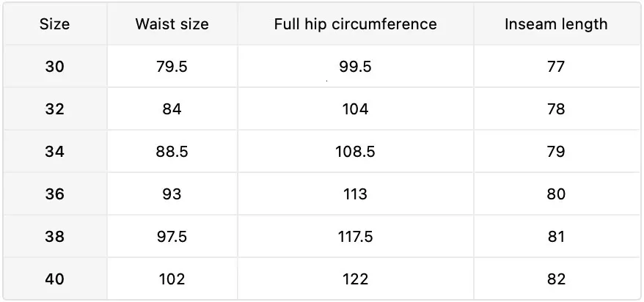The height and width of the screenshot is (302, 644).
Task: Select the 99.5 hip circumference cell
Action: coord(355,67)
